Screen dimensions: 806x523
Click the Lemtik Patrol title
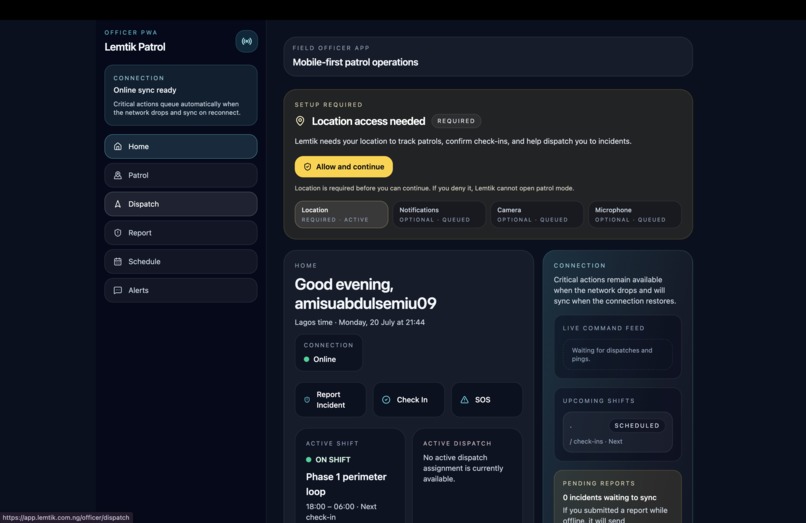click(135, 47)
